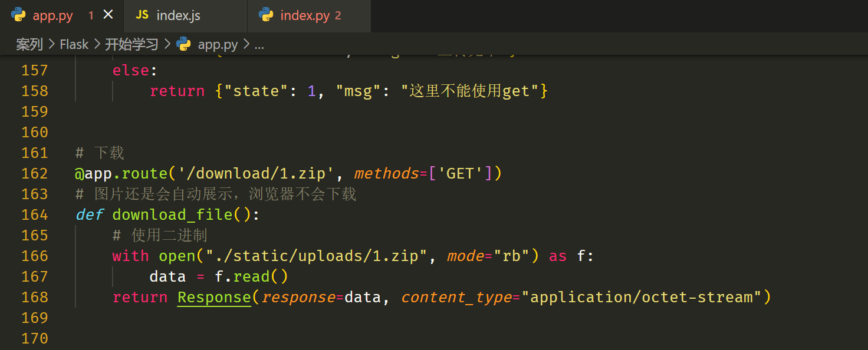Image resolution: width=868 pixels, height=350 pixels.
Task: Click the '/download/1.zip' route string
Action: click(257, 174)
